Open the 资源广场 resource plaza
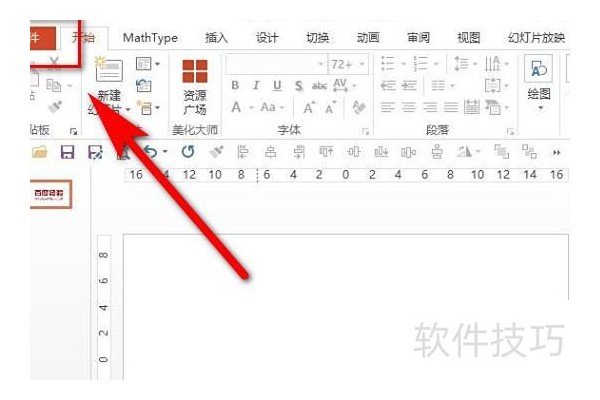600x400 pixels. [195, 87]
